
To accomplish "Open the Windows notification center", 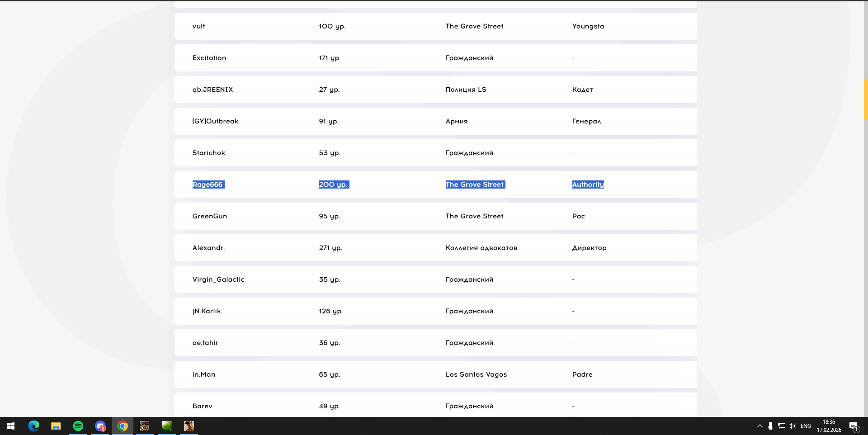I will pyautogui.click(x=854, y=426).
